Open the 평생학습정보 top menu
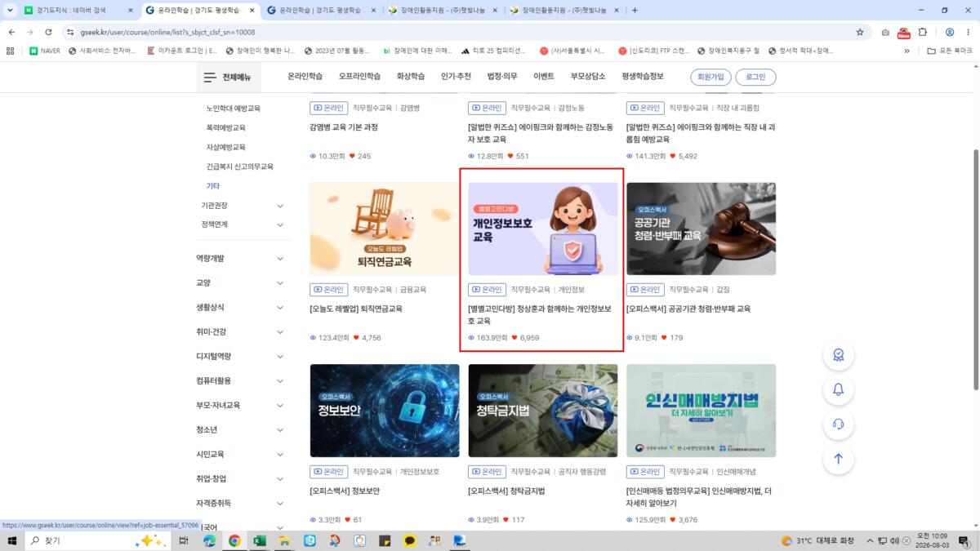980x551 pixels. tap(643, 77)
